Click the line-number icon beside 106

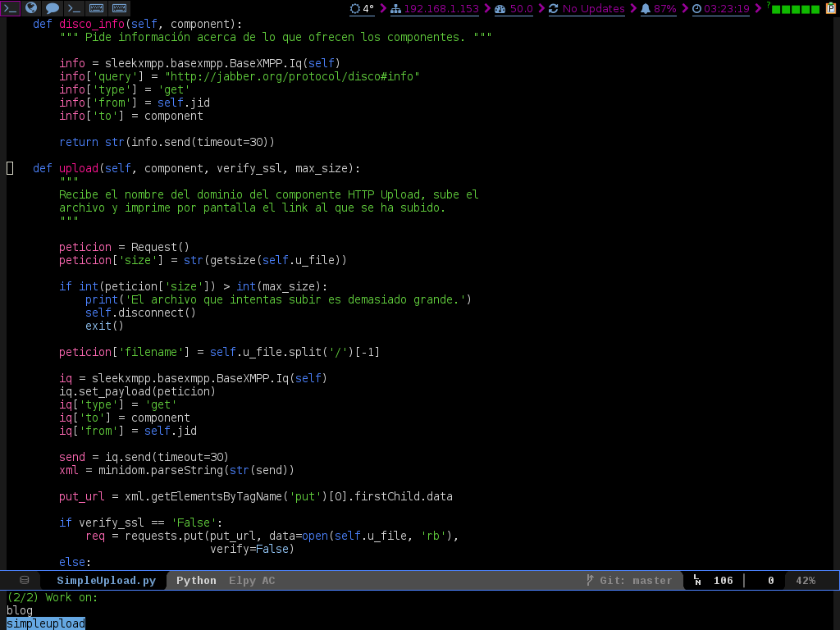[697, 580]
